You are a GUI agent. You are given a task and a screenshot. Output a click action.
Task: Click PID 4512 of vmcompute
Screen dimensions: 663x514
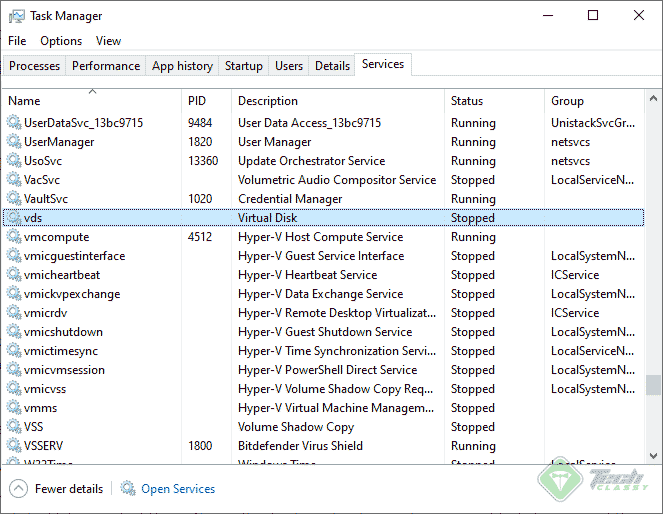point(200,237)
